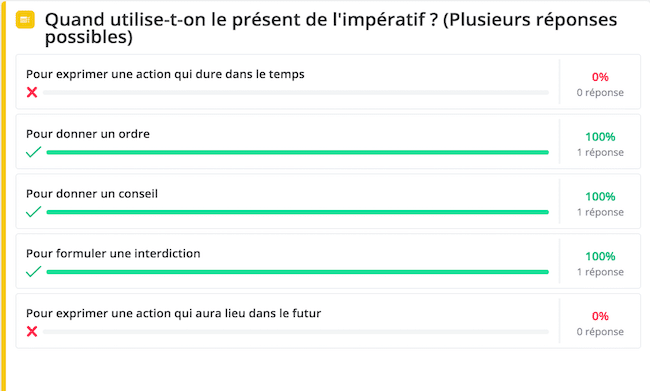Click green checkmark beside 'Pour donner un ordre'
This screenshot has height=391, width=650.
(x=33, y=152)
